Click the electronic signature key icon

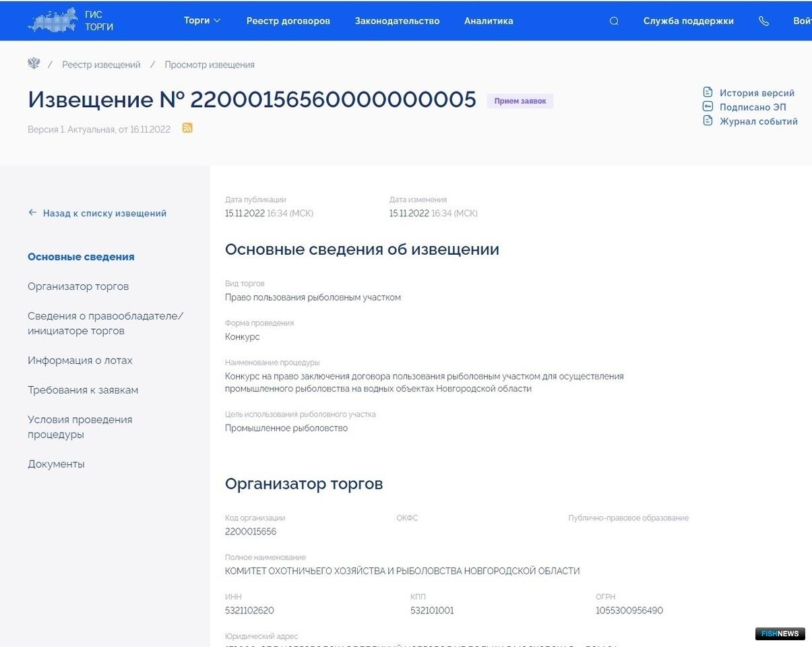(x=708, y=106)
